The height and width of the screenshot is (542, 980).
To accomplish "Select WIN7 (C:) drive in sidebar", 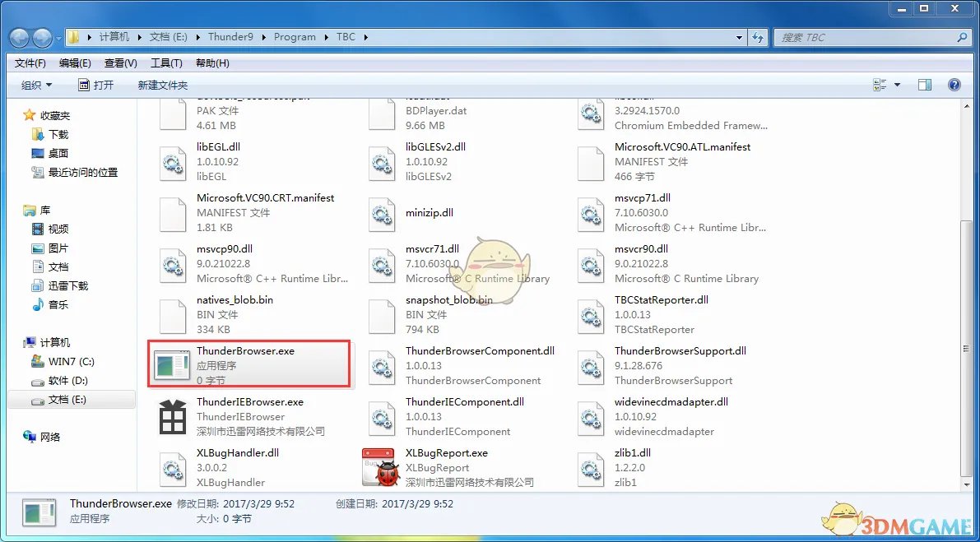I will [x=70, y=362].
